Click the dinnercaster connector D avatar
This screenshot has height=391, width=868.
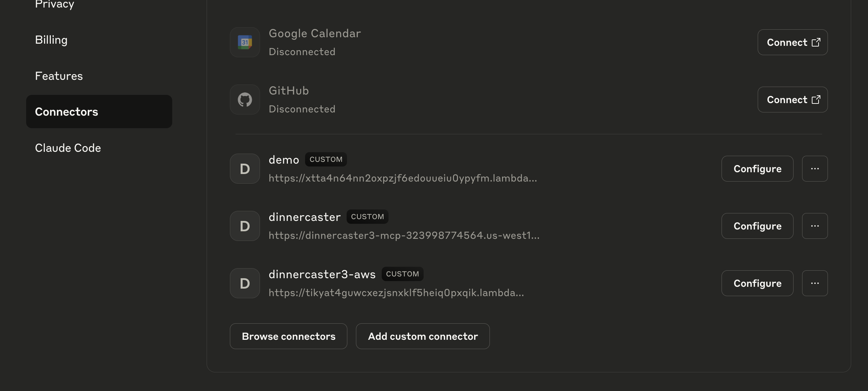(x=245, y=226)
